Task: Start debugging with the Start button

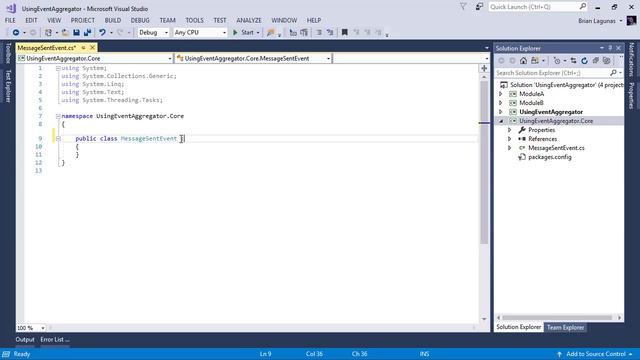Action: [x=243, y=32]
